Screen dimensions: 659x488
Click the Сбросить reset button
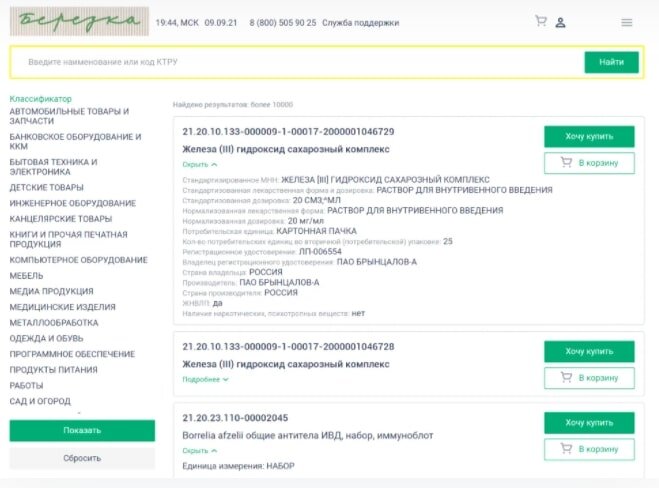(x=82, y=458)
